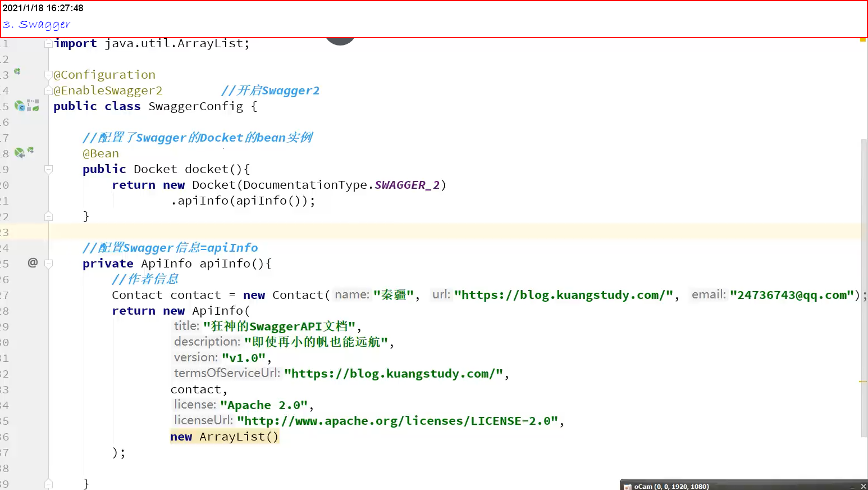Click comment '//开启Swagger2'
Screen dimensions: 868x490
[270, 90]
